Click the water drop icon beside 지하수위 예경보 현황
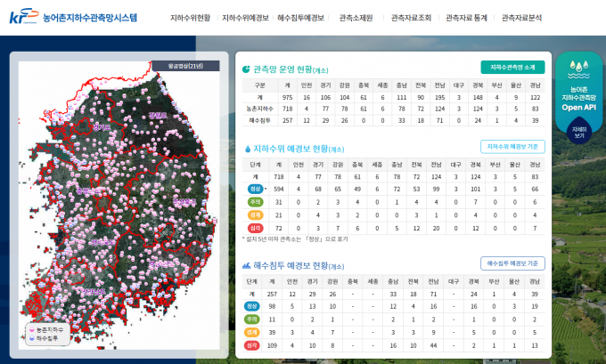606x364 pixels. 247,149
